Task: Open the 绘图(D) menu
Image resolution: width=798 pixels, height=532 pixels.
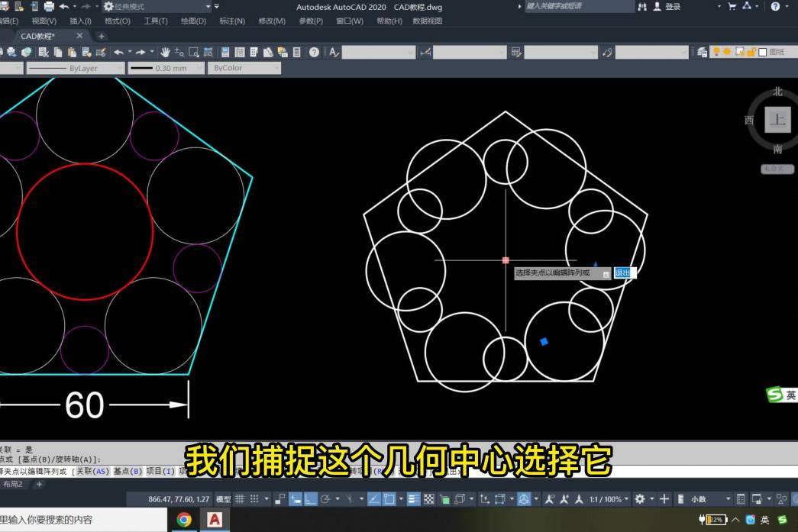Action: pyautogui.click(x=193, y=21)
